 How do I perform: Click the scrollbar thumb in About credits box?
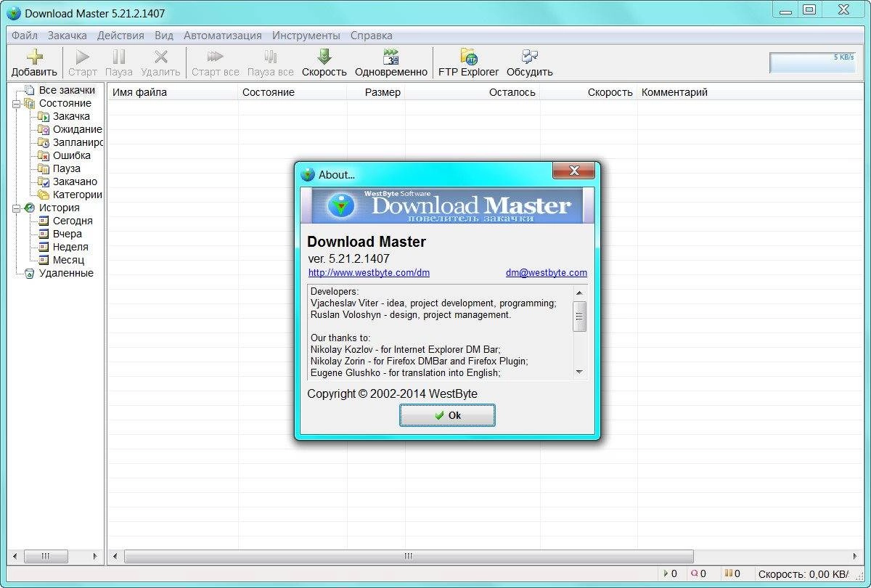[579, 317]
